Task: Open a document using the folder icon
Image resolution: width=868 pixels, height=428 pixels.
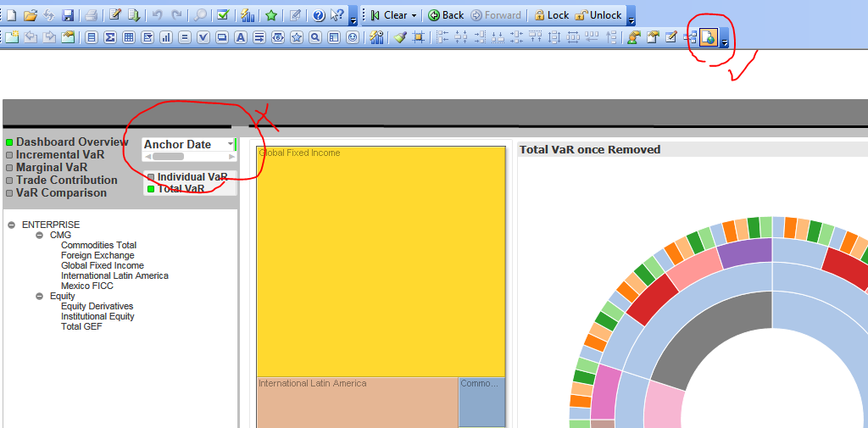Action: pos(31,15)
